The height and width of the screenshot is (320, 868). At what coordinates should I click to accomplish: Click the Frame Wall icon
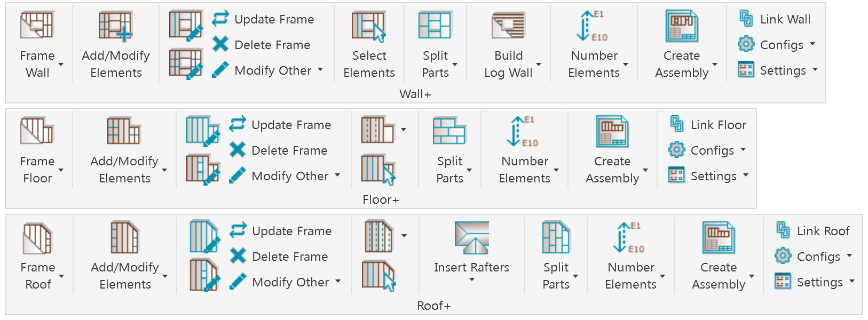[x=37, y=26]
